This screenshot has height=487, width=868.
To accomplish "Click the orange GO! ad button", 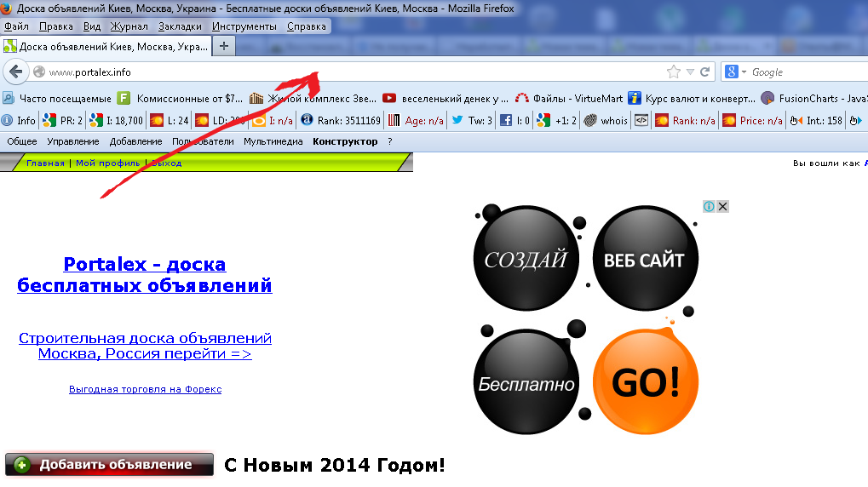I will pyautogui.click(x=646, y=381).
